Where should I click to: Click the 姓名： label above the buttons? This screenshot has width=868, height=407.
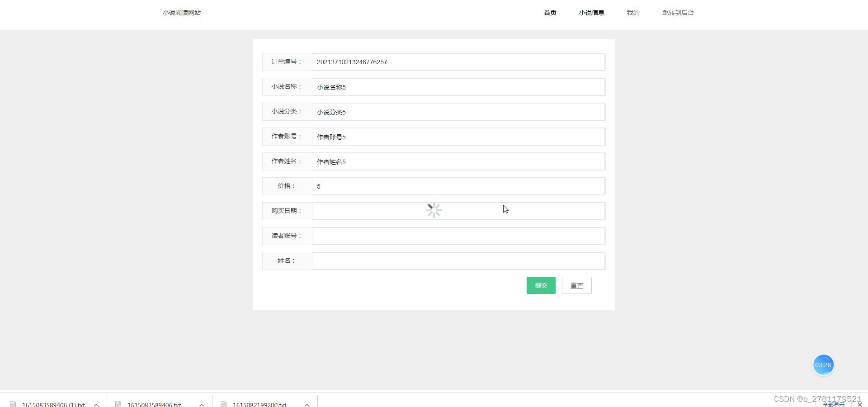pyautogui.click(x=287, y=261)
